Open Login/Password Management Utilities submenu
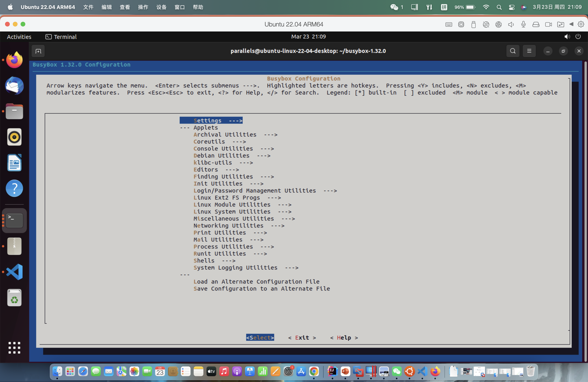 click(x=265, y=190)
